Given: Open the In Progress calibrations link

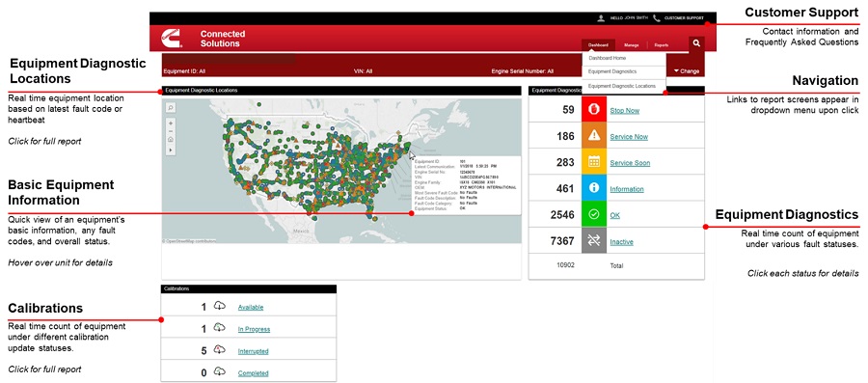Looking at the screenshot, I should 254,329.
